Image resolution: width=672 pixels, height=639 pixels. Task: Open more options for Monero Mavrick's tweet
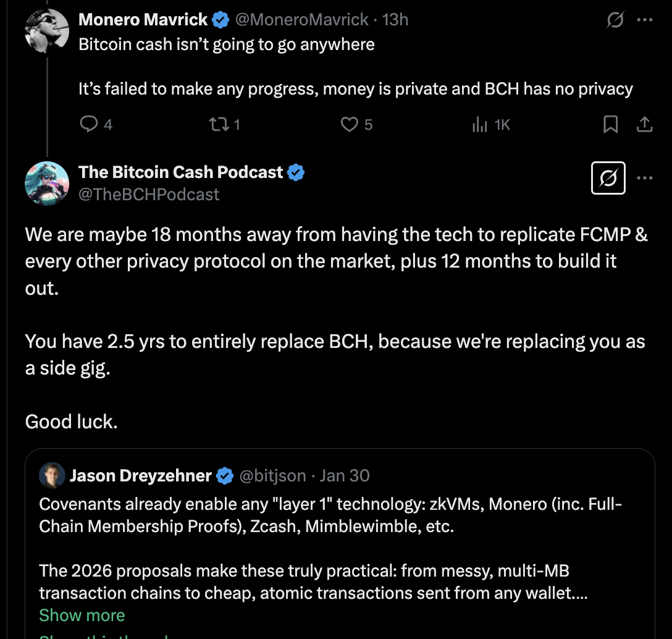click(x=645, y=20)
